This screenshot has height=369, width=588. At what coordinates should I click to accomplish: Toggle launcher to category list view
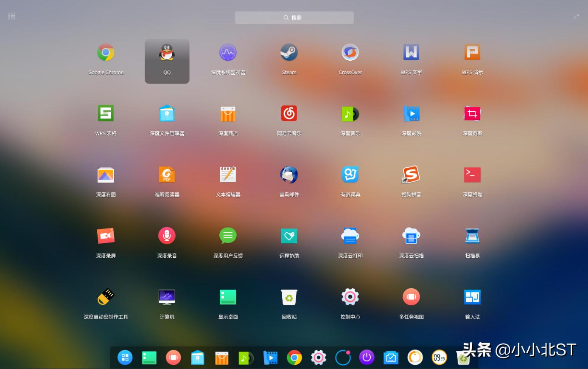click(x=11, y=16)
